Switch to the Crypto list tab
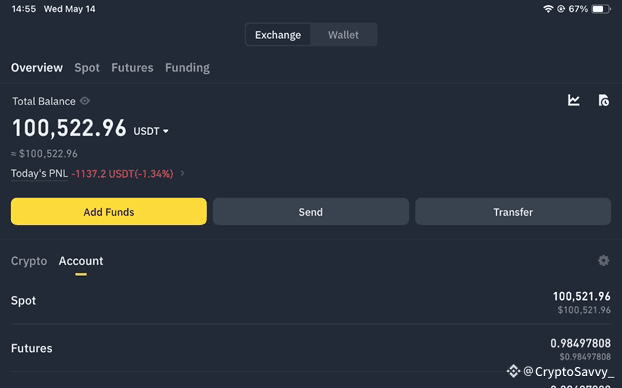622x388 pixels. pos(29,261)
